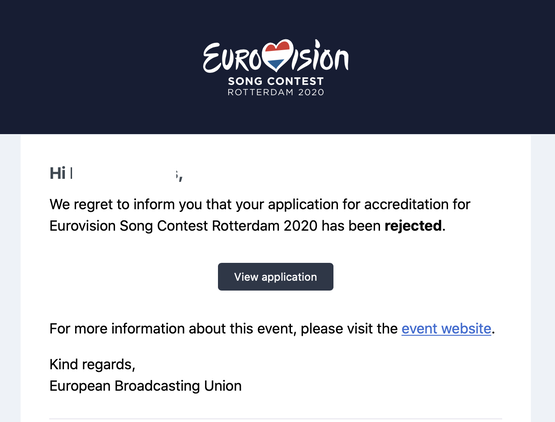This screenshot has height=422, width=555.
Task: Click the grey margin right of email card
Action: tap(543, 278)
